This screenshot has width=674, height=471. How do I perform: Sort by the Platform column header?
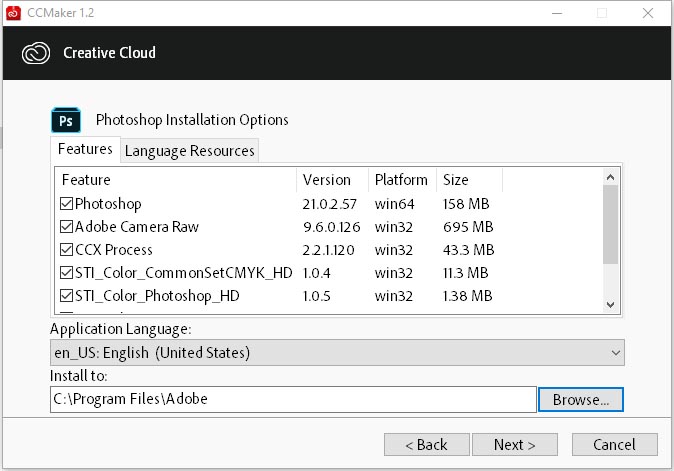pos(402,180)
